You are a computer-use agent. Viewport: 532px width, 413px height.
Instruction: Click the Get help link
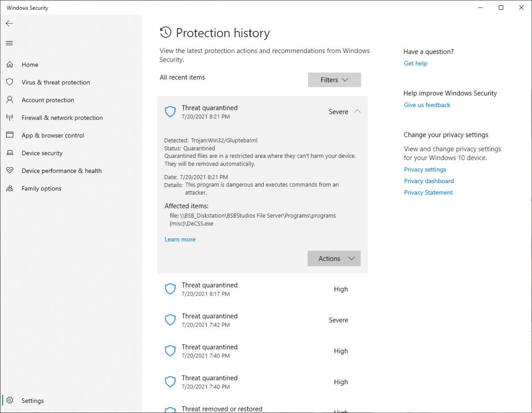(x=415, y=63)
